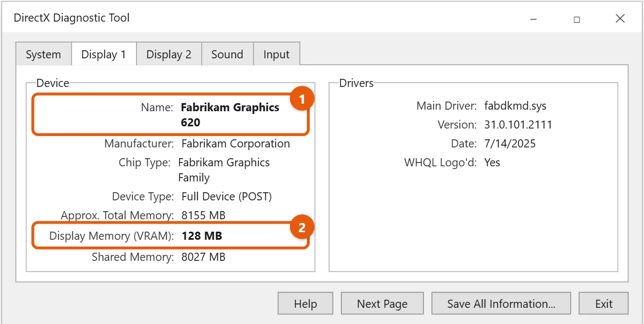
Task: Click the Manufacturer value Fabrikam Corporation
Action: pos(236,144)
